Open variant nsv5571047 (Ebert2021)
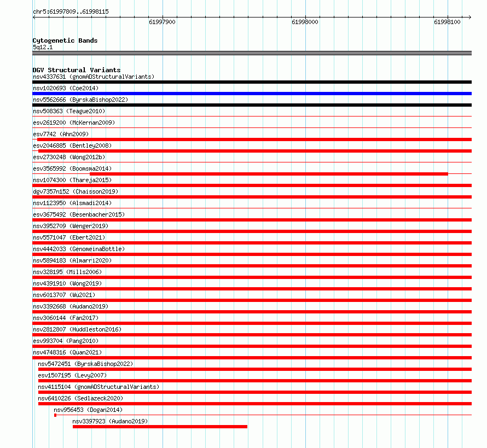The width and height of the screenshot is (487, 448). pyautogui.click(x=69, y=237)
